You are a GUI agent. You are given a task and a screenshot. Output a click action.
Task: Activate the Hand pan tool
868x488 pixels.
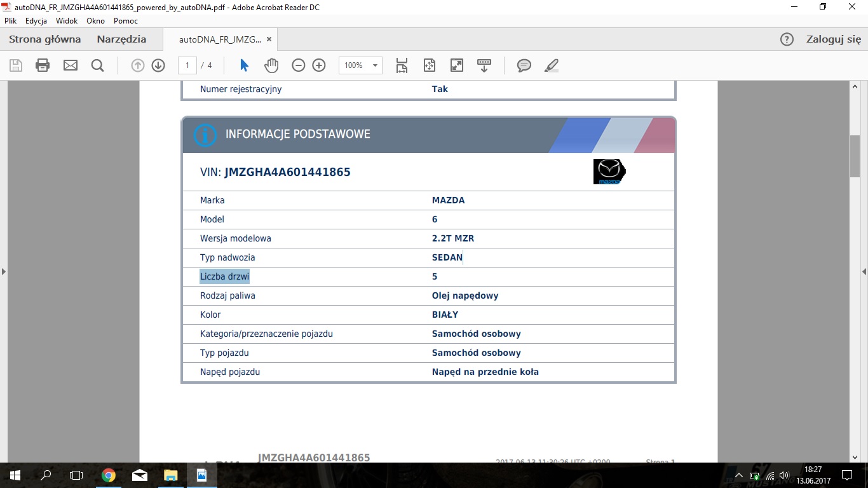(271, 65)
